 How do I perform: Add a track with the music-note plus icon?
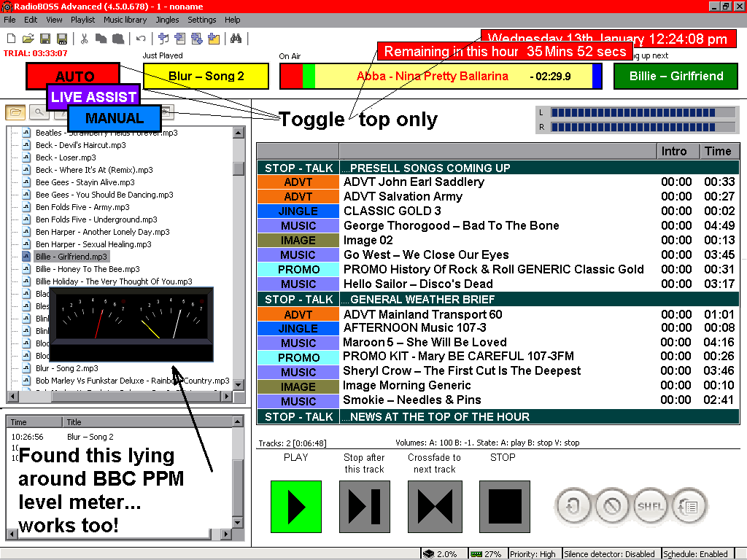click(x=163, y=39)
